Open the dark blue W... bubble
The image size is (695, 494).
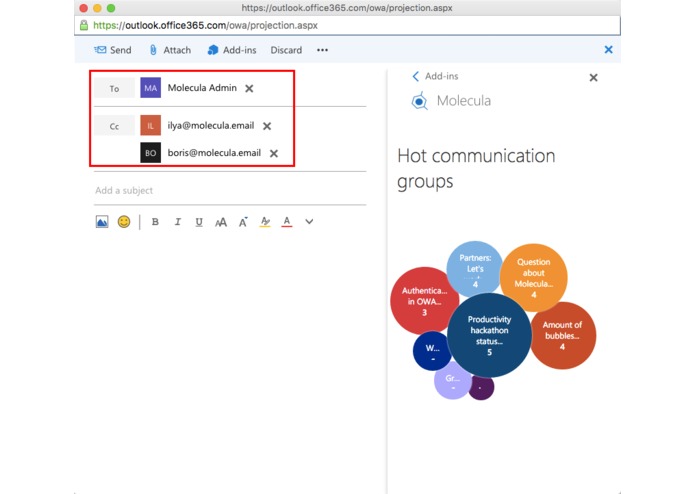[x=431, y=351]
